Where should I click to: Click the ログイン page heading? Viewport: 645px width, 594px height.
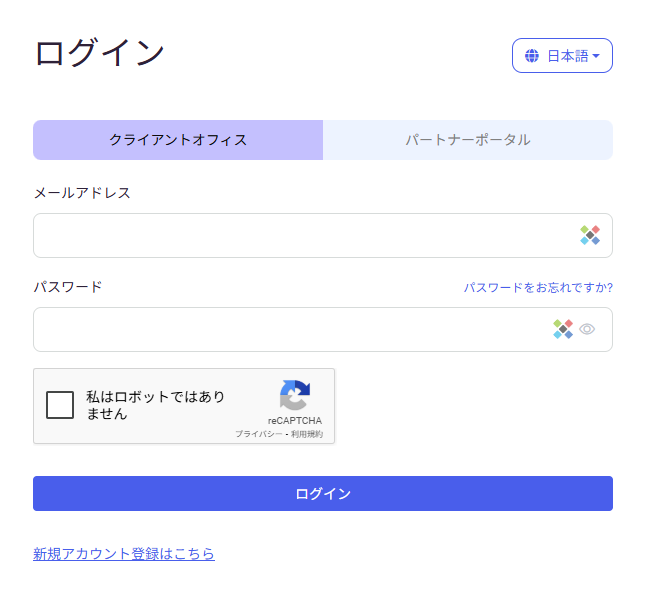(99, 52)
